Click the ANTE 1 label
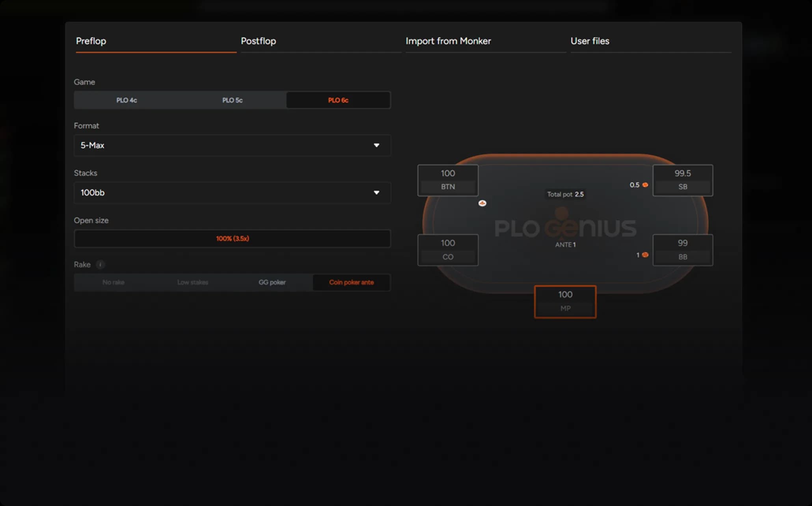Screen dimensions: 812x506 (565, 245)
